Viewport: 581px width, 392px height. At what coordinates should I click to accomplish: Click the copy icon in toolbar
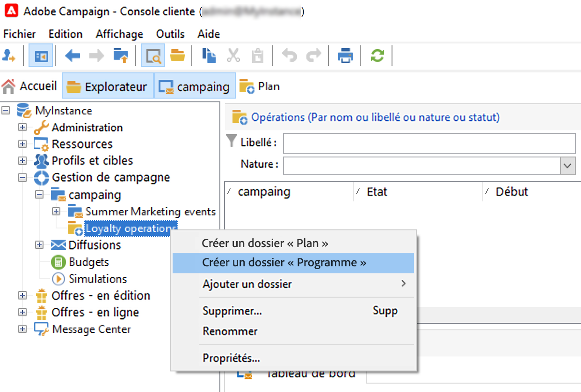tap(209, 56)
